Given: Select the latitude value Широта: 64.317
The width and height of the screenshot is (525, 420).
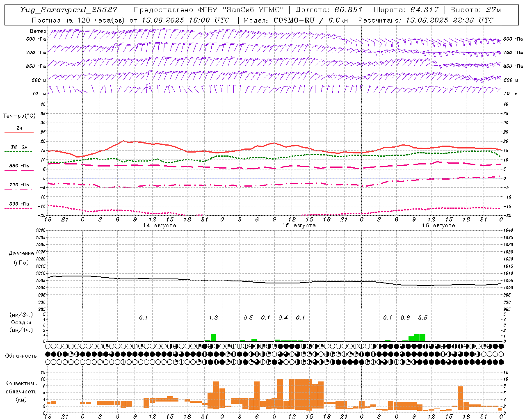Looking at the screenshot, I should pyautogui.click(x=406, y=10).
